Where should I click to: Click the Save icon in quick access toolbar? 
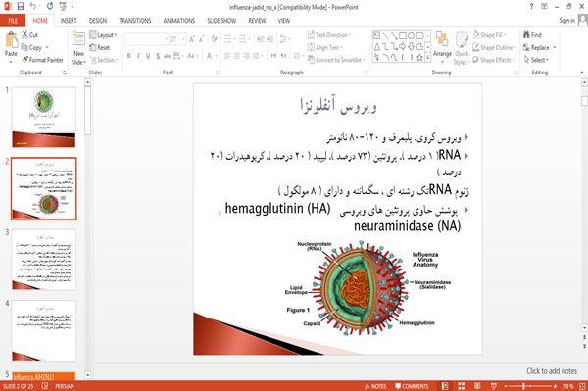pos(21,6)
